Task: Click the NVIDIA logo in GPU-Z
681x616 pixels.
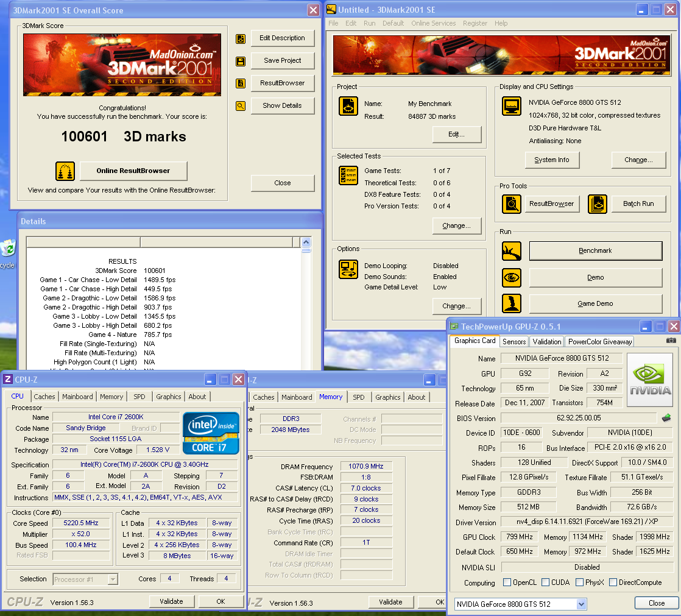Action: (650, 380)
